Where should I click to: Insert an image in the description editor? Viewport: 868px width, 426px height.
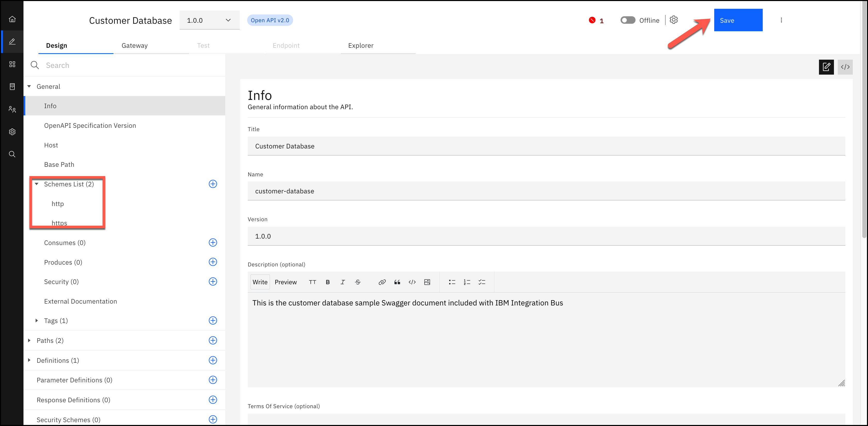coord(427,282)
